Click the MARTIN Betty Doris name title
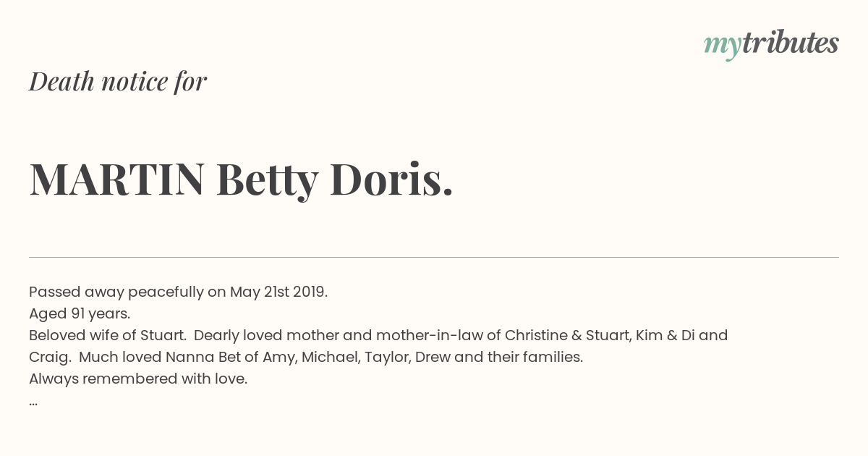 coord(242,180)
